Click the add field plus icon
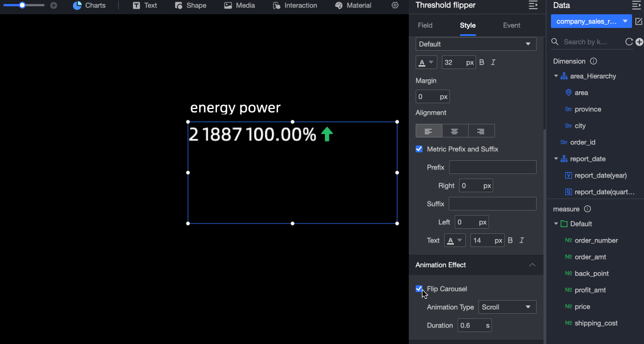The height and width of the screenshot is (344, 644). 639,42
